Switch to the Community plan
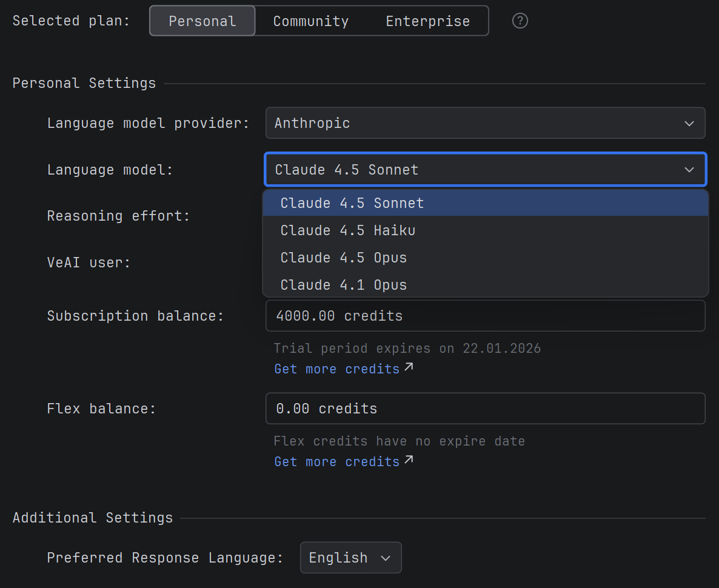Viewport: 719px width, 588px height. click(310, 21)
